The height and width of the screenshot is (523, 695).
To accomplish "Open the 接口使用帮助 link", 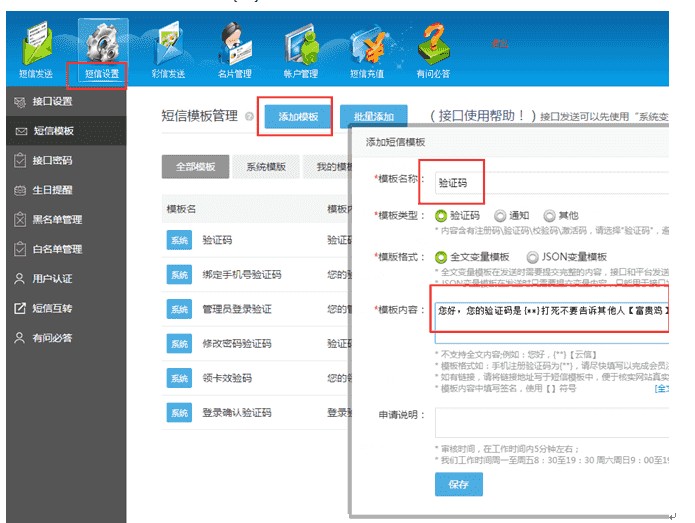I will pyautogui.click(x=483, y=116).
